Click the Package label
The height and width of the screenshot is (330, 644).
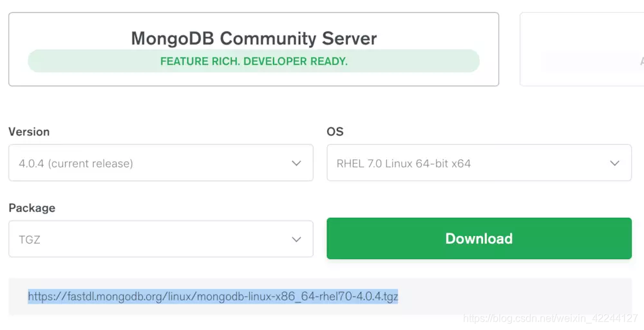click(x=32, y=208)
